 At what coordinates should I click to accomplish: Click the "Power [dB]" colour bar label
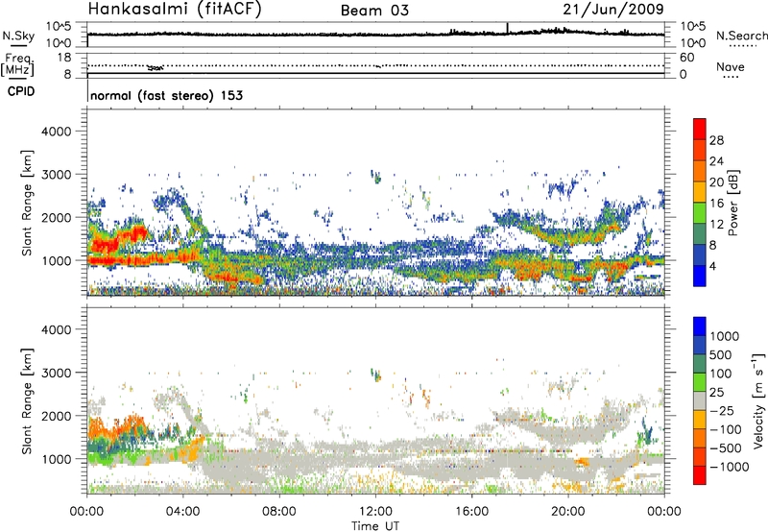point(733,203)
